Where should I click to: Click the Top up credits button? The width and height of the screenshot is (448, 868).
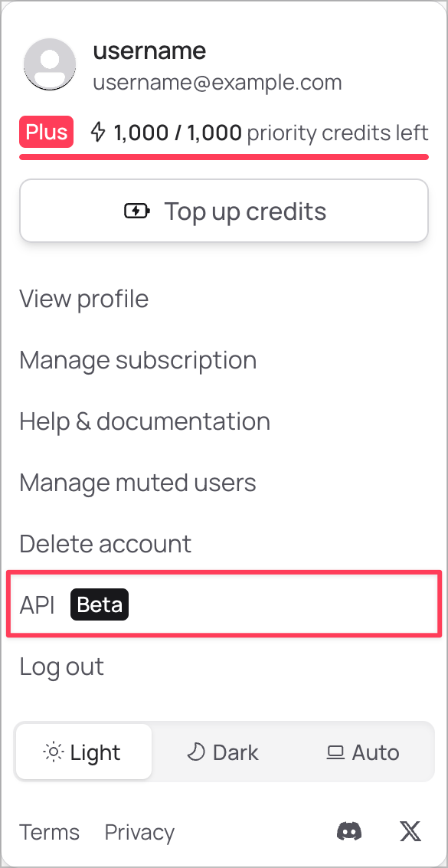pos(224,210)
